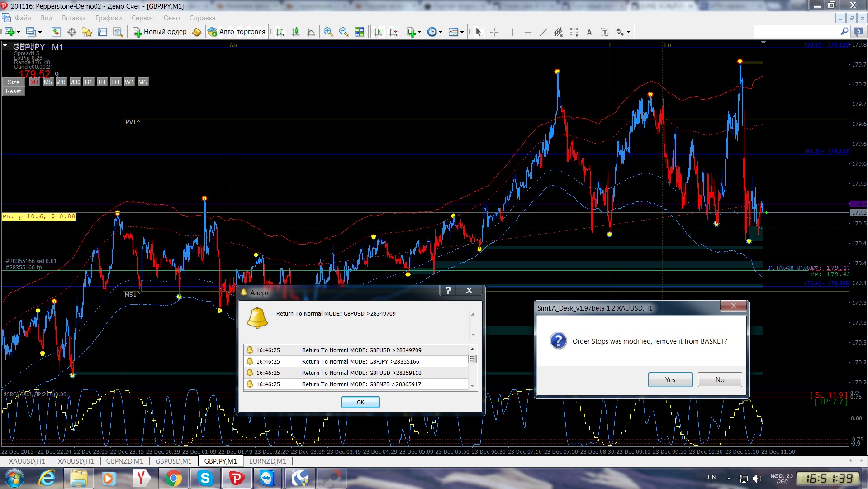Click the Reset button on chart
This screenshot has width=868, height=489.
[14, 91]
